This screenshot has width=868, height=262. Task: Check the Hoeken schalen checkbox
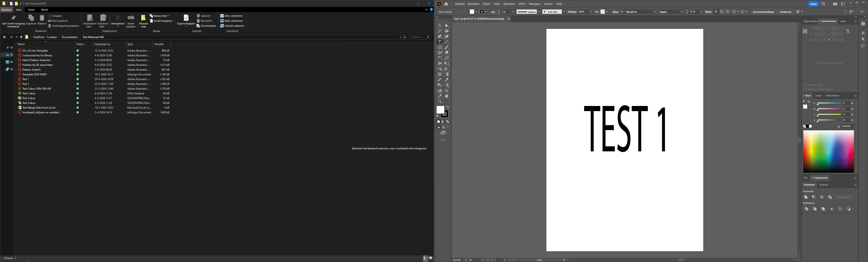pyautogui.click(x=805, y=85)
